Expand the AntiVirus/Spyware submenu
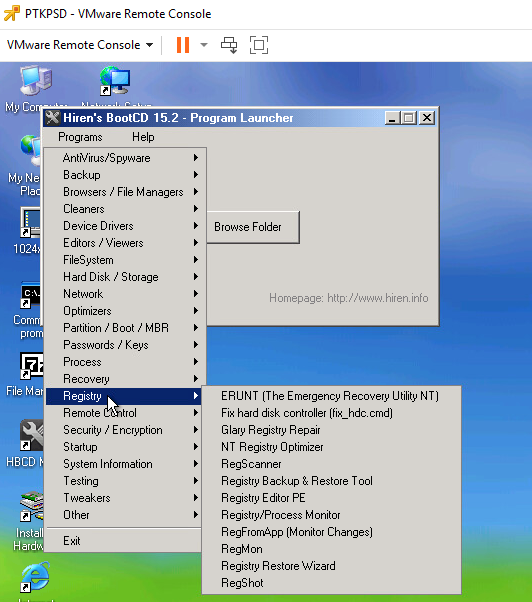This screenshot has height=602, width=532. click(126, 158)
